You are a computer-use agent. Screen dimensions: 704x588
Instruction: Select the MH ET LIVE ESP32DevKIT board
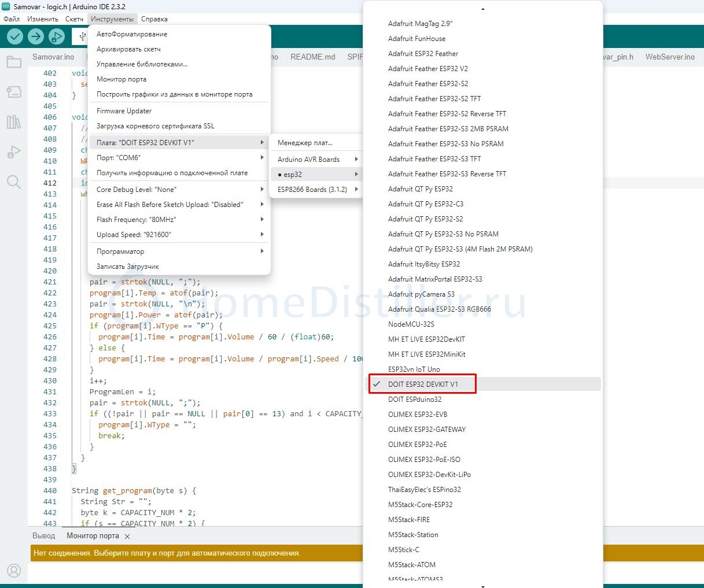[x=482, y=339]
